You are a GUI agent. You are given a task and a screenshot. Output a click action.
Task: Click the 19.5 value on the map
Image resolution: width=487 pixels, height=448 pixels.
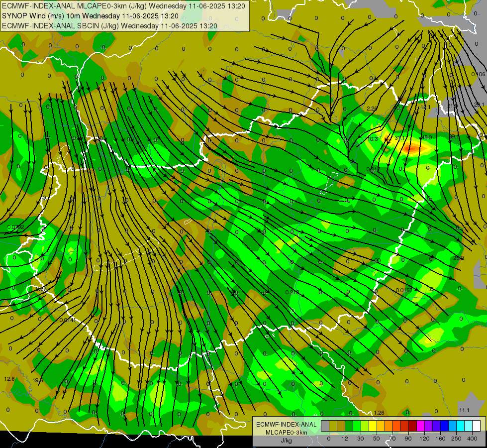tap(38, 380)
